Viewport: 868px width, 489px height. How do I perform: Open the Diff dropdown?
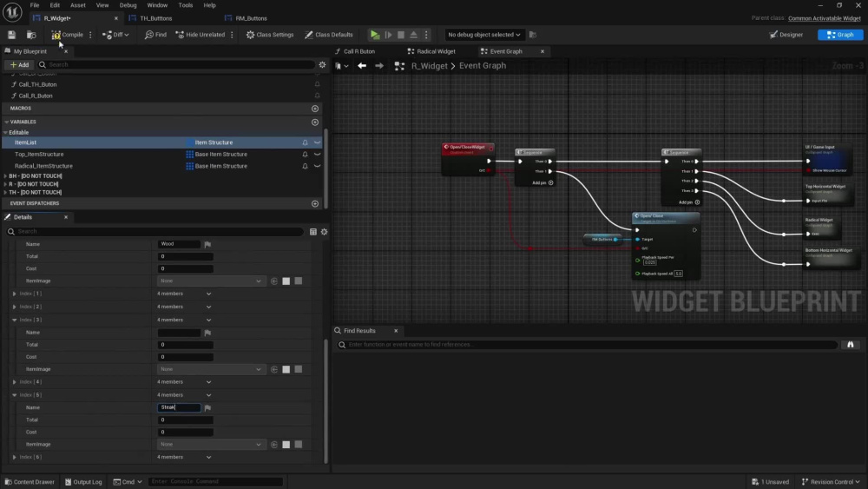pyautogui.click(x=115, y=35)
